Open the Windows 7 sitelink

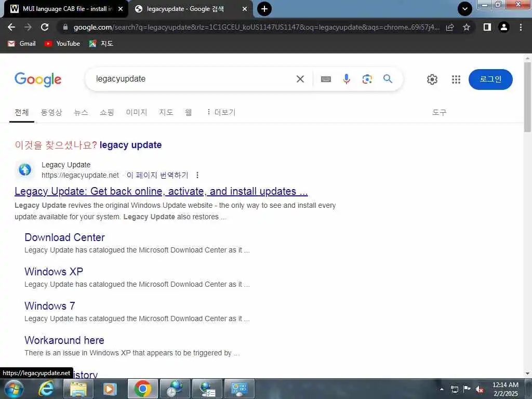pos(49,306)
